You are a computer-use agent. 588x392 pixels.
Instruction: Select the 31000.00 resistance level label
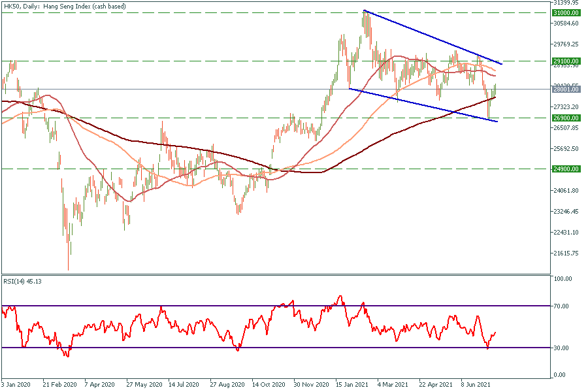pyautogui.click(x=566, y=12)
